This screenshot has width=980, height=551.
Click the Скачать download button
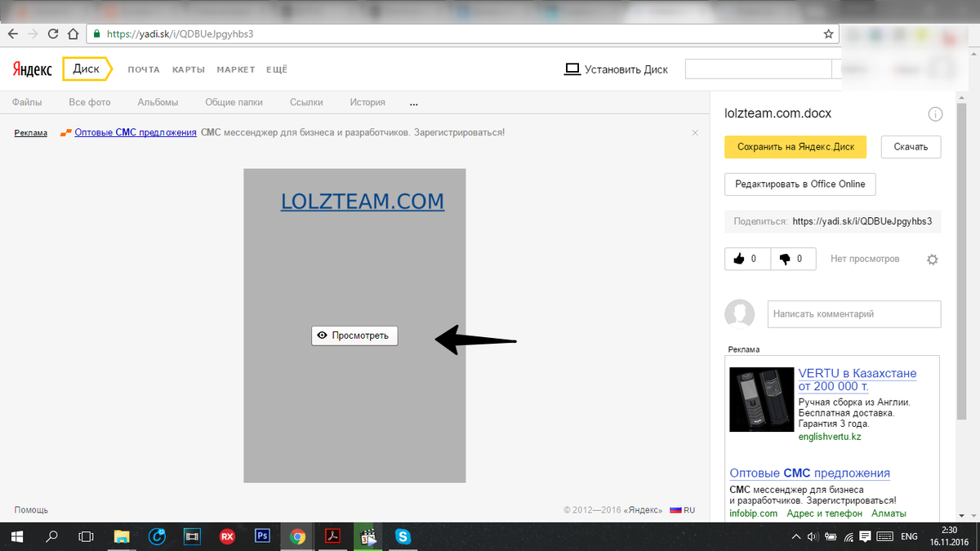pyautogui.click(x=911, y=147)
